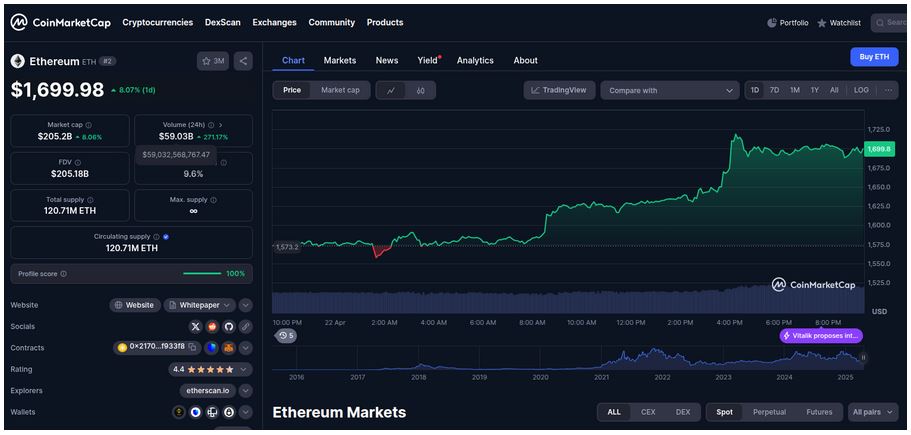
Task: Expand the Whitepaper dropdown
Action: point(200,305)
